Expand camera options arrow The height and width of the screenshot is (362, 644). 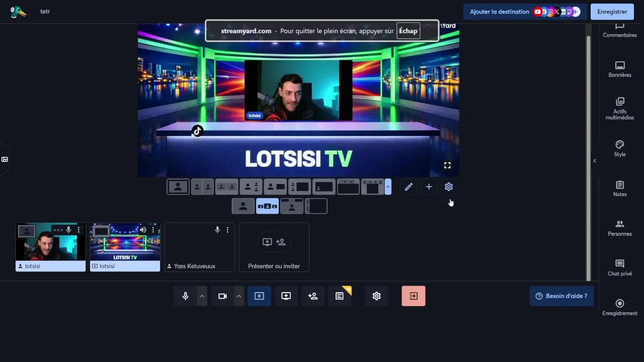click(238, 296)
